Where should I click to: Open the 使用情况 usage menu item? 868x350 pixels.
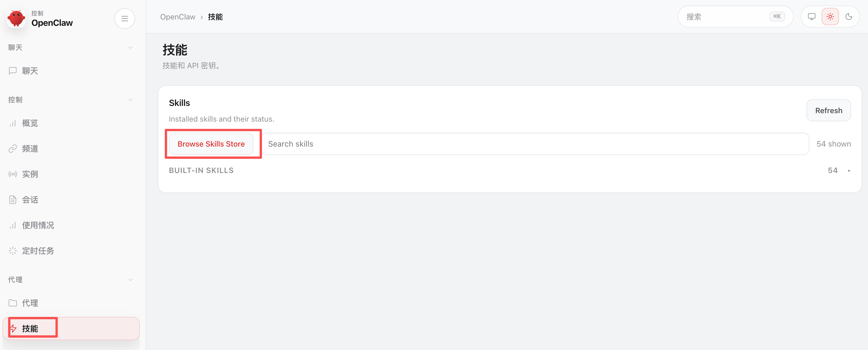click(38, 225)
